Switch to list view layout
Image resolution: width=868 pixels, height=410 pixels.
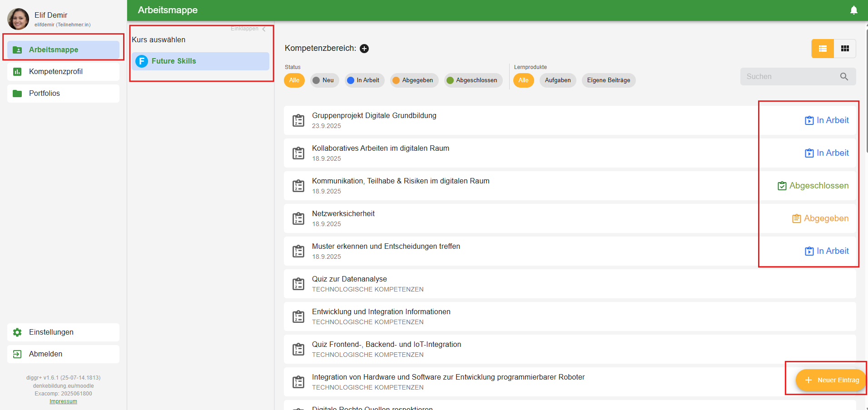pyautogui.click(x=823, y=49)
